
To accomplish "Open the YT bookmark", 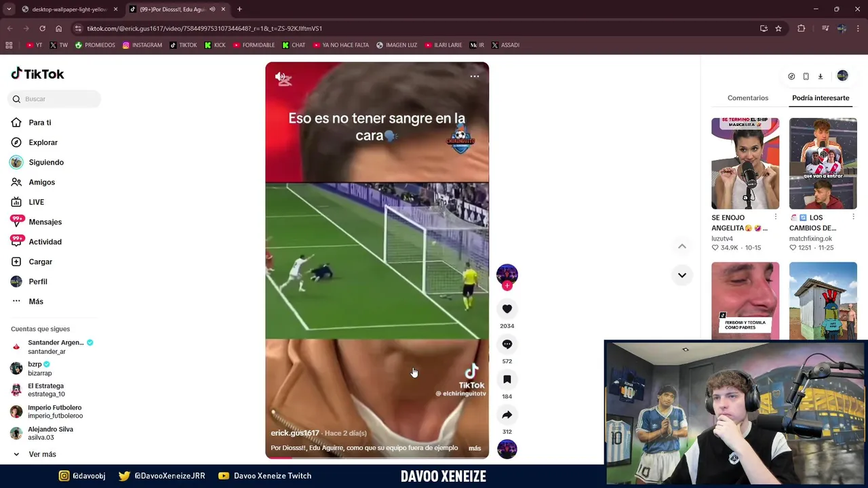I will coord(34,45).
